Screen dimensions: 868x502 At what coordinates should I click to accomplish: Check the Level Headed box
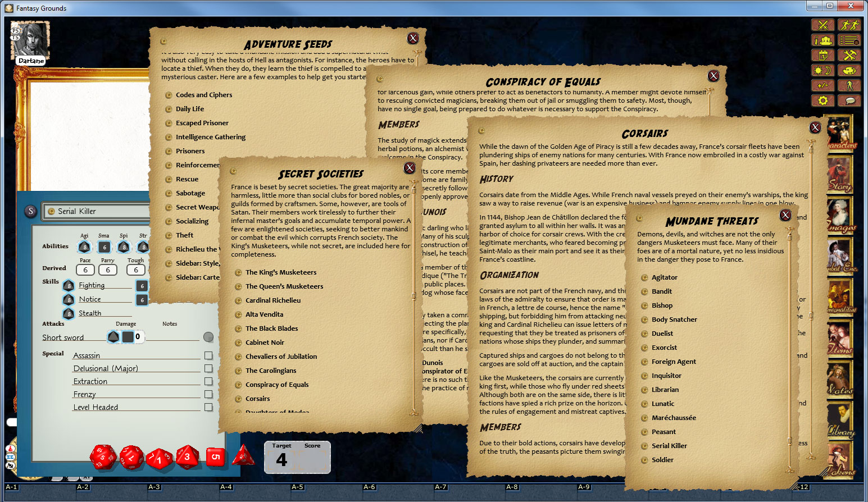tap(208, 407)
